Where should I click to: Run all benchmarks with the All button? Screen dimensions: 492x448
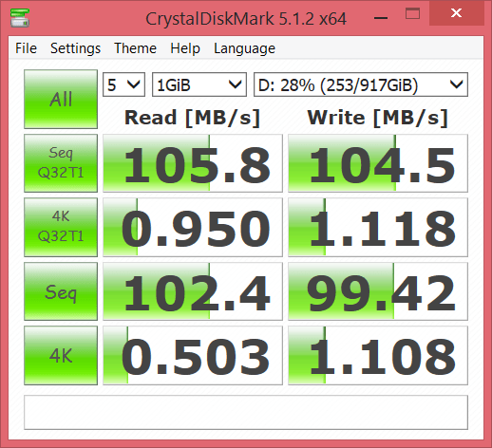(x=61, y=99)
